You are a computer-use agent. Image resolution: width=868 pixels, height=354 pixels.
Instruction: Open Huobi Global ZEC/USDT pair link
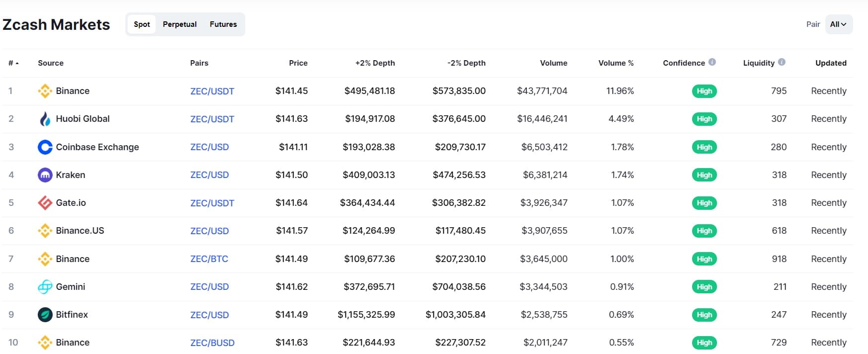coord(212,119)
